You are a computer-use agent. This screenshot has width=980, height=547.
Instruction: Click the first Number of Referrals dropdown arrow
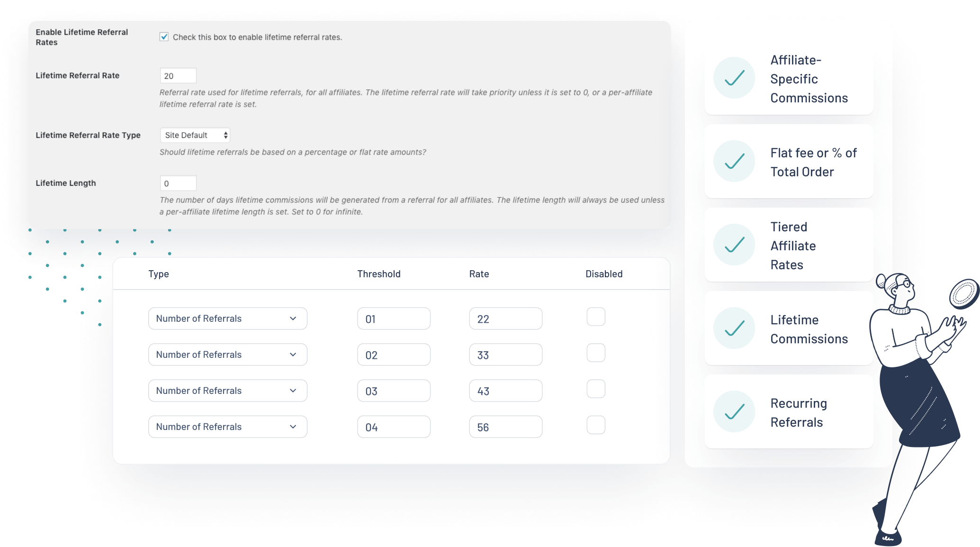[x=292, y=318]
